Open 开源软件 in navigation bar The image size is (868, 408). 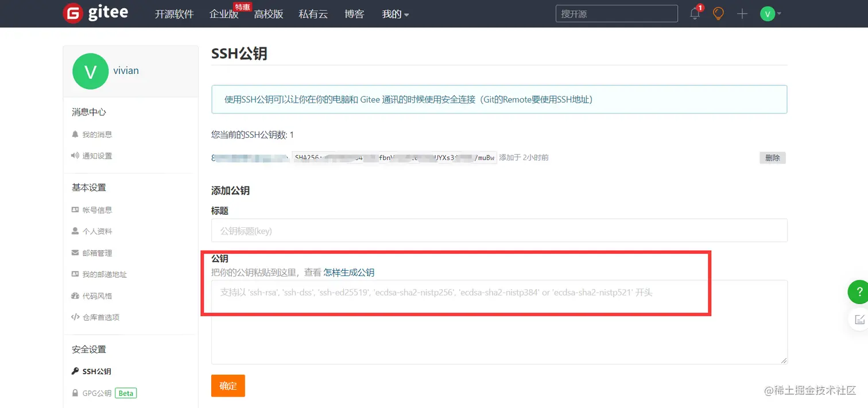(x=174, y=14)
